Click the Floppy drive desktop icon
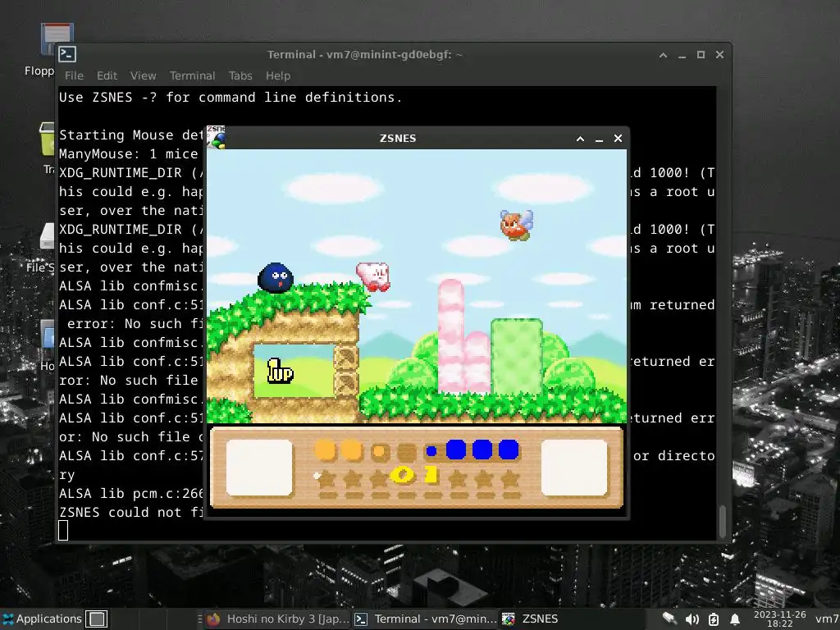 tap(56, 40)
